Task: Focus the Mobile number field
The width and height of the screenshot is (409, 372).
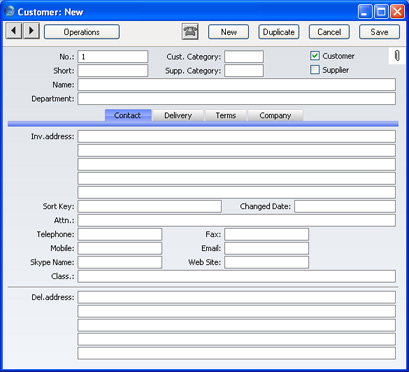Action: [x=120, y=248]
